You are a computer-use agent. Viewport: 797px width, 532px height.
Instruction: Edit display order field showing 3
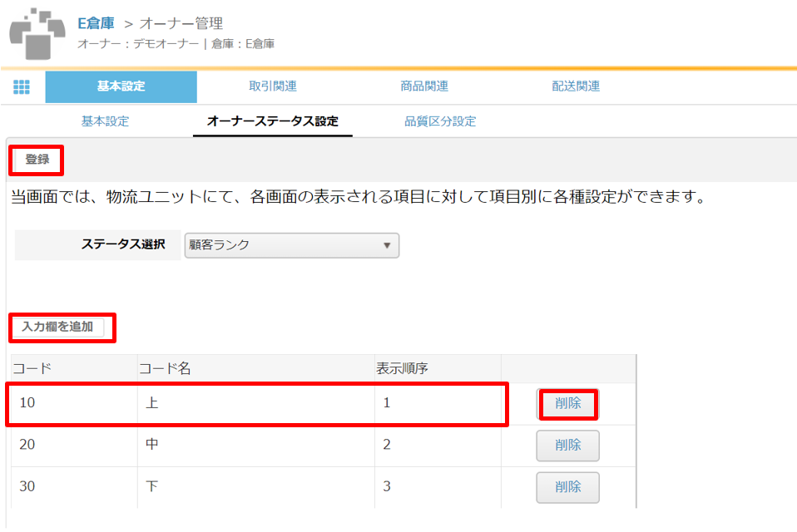tap(438, 487)
